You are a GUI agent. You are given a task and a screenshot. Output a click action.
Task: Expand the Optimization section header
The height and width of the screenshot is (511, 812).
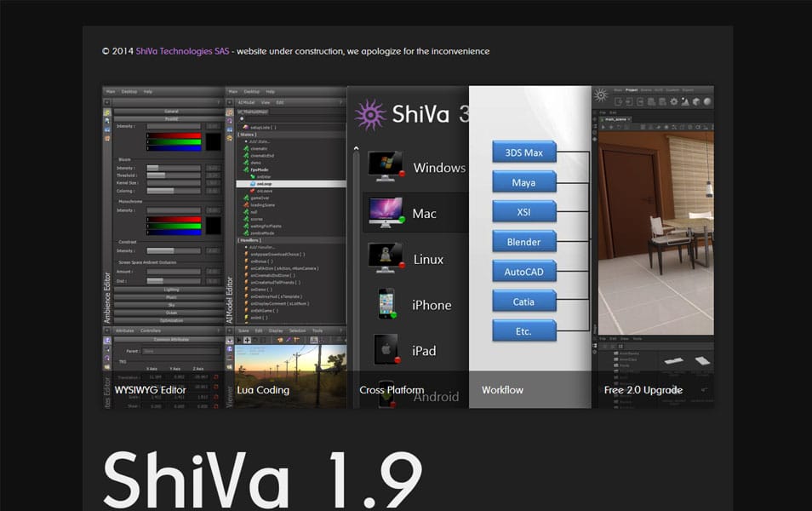169,321
